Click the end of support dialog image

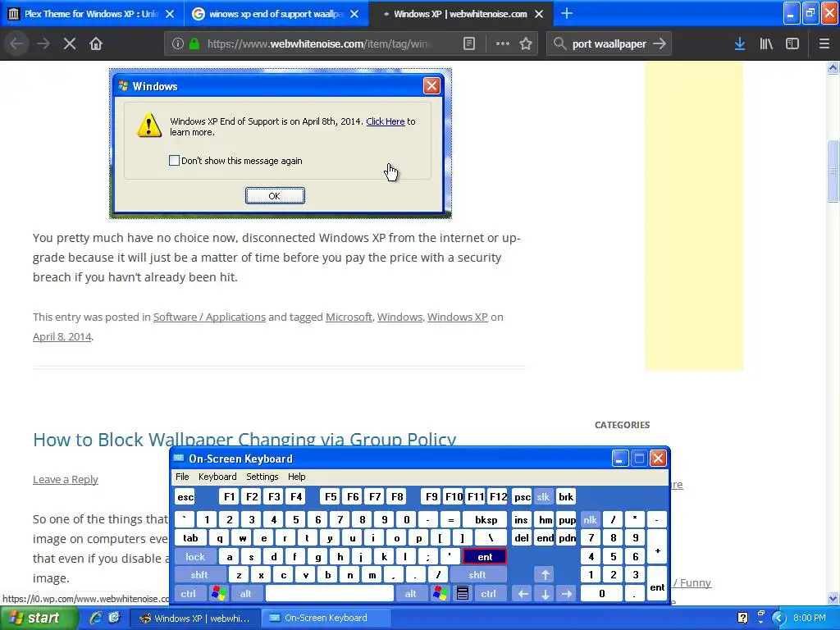[281, 144]
